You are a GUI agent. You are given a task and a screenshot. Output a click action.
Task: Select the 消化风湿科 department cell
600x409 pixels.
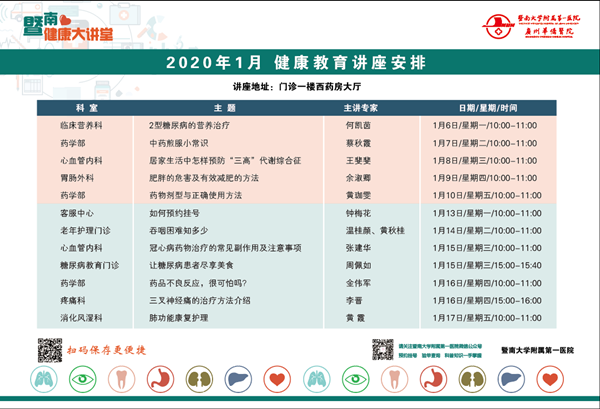point(81,318)
